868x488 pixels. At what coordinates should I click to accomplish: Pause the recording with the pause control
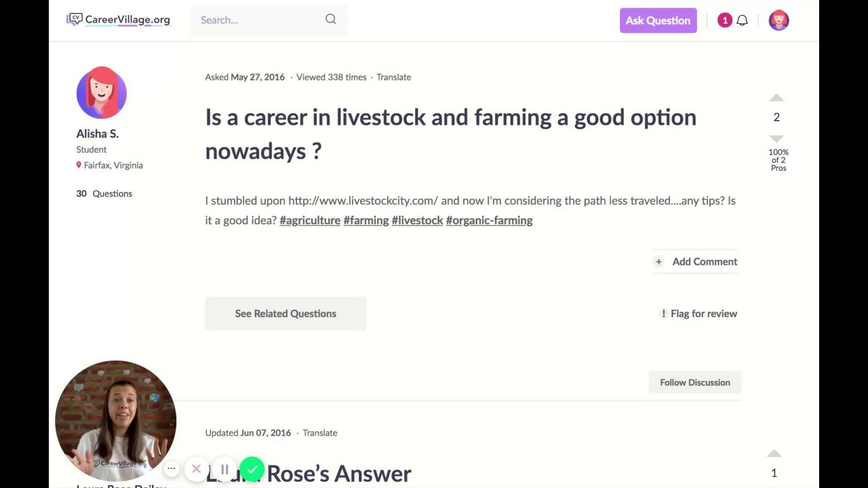(224, 469)
